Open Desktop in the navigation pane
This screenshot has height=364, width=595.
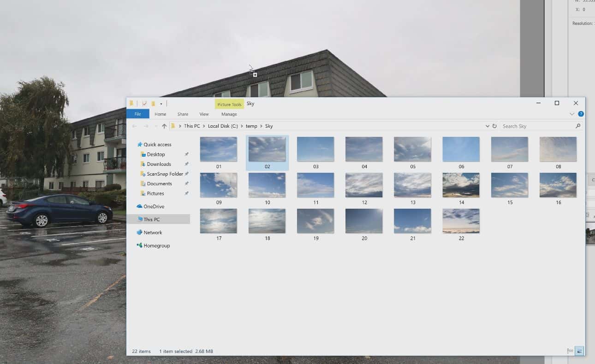[x=155, y=154]
